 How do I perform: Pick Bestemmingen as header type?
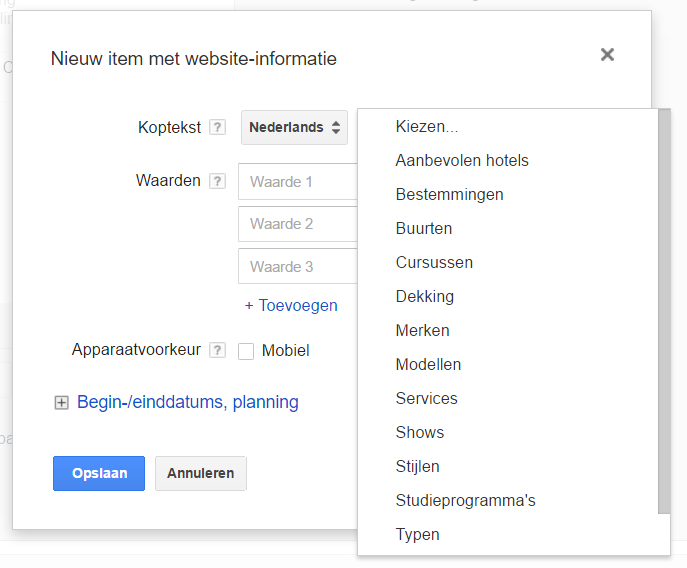click(x=449, y=194)
